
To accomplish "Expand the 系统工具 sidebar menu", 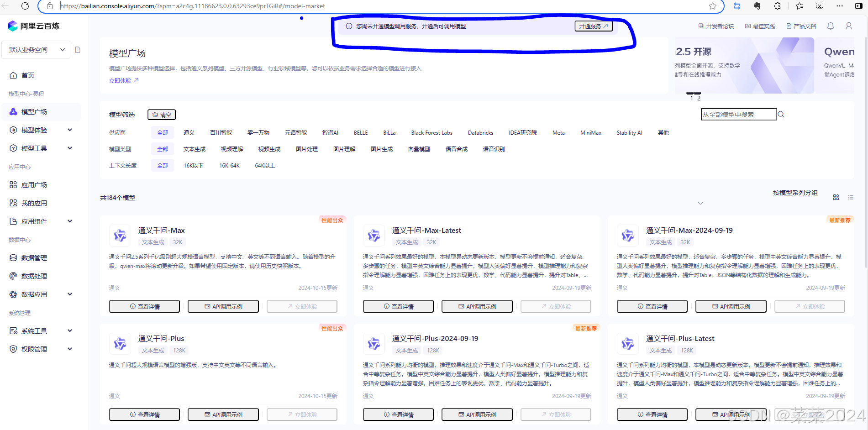I will 41,331.
